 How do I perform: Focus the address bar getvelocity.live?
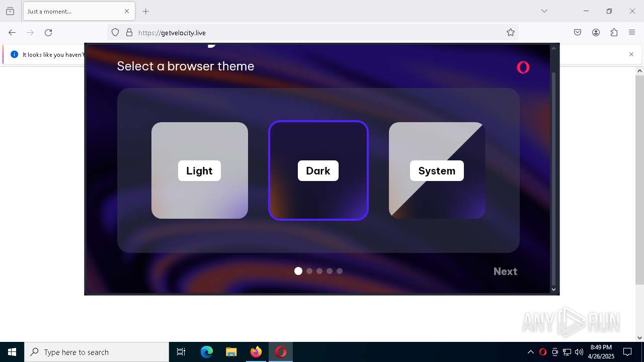312,33
